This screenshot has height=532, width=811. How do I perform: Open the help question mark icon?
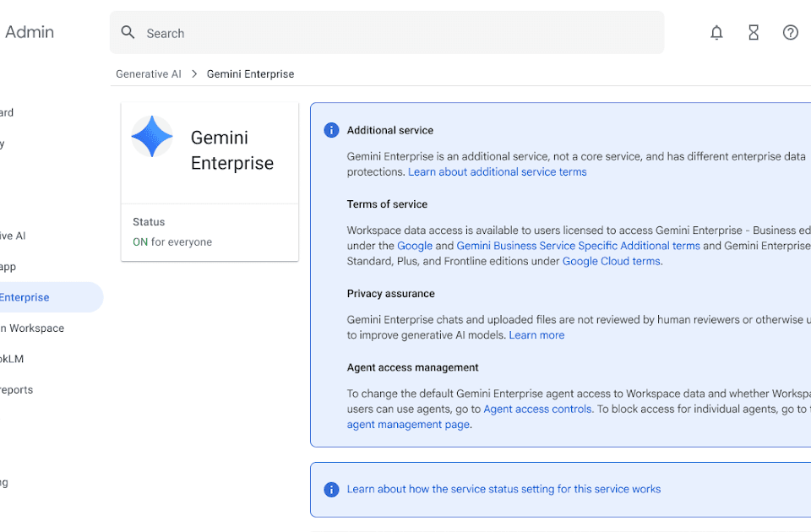[x=791, y=33]
